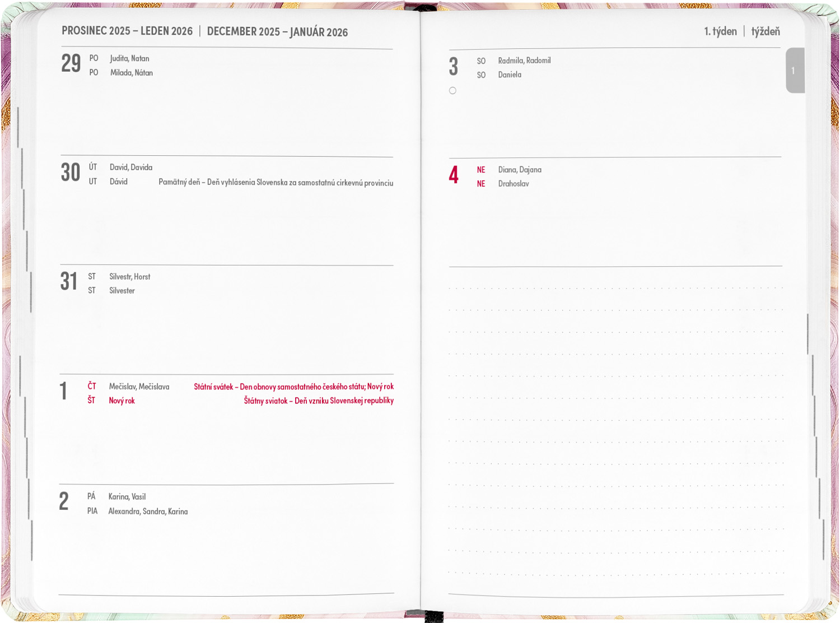The height and width of the screenshot is (623, 840).
Task: Click the date number 29
Action: pyautogui.click(x=71, y=64)
